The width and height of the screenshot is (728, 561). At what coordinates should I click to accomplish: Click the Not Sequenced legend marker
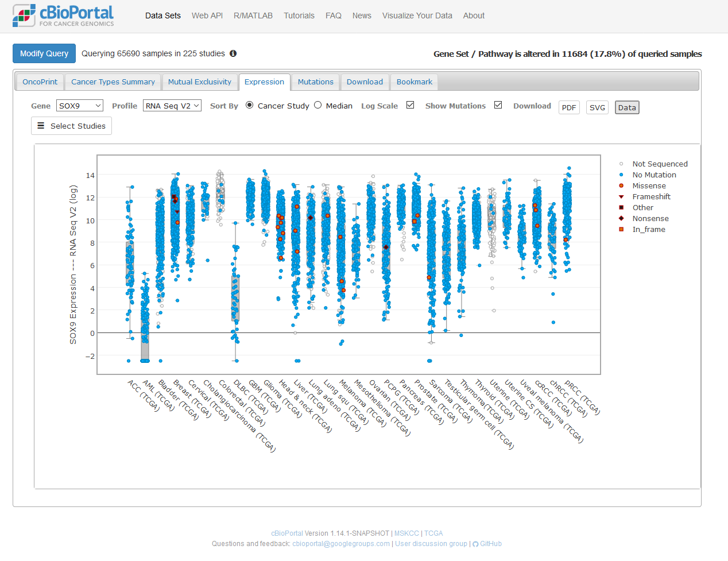621,164
